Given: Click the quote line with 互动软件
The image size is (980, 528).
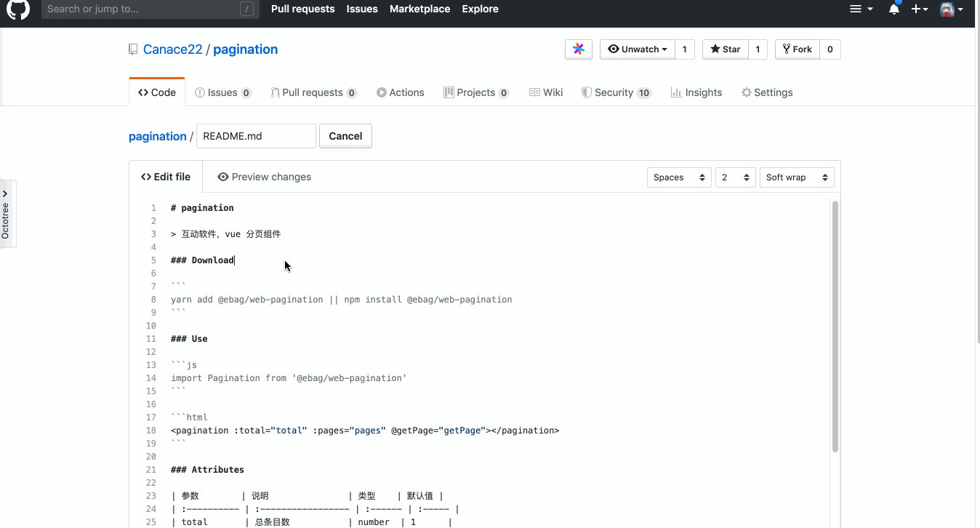Looking at the screenshot, I should [225, 234].
